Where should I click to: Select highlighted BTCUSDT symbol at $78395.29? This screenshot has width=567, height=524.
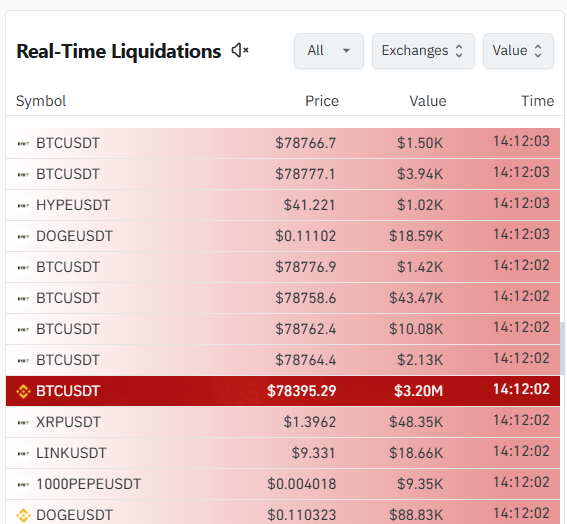68,391
